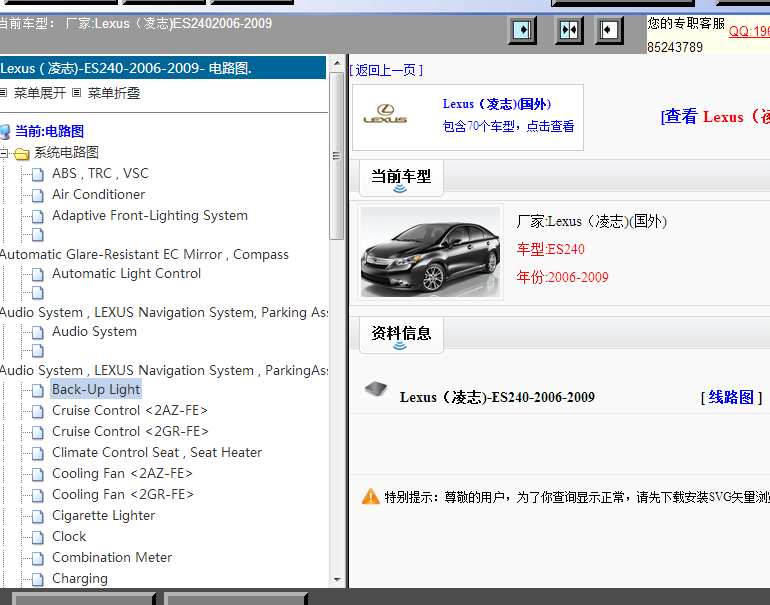Open the 当前:电路图 root node
The height and width of the screenshot is (605, 770).
click(50, 131)
